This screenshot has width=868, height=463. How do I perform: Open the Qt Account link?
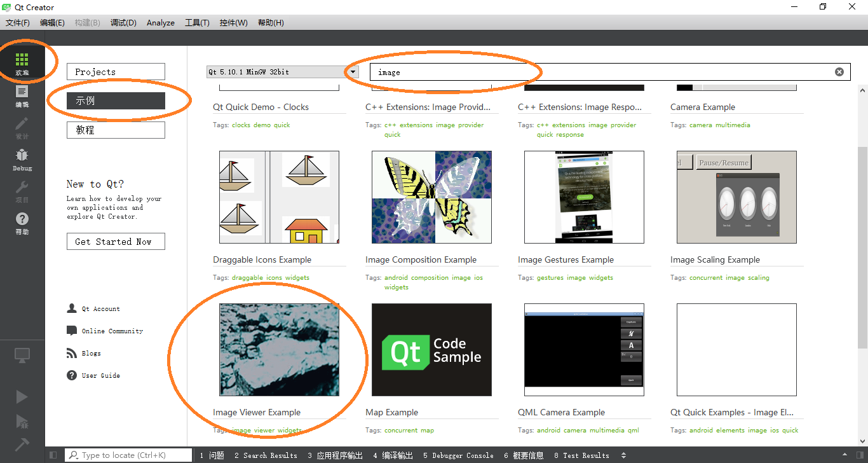(100, 308)
